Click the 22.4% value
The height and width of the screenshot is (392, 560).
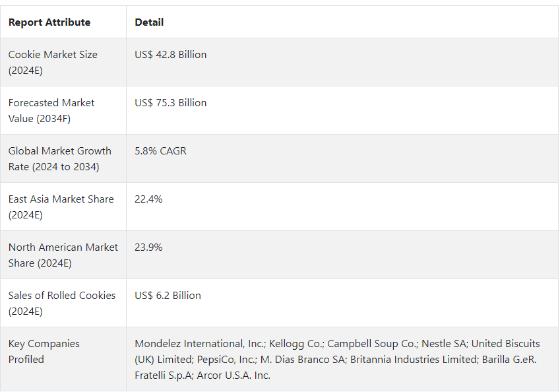point(148,199)
